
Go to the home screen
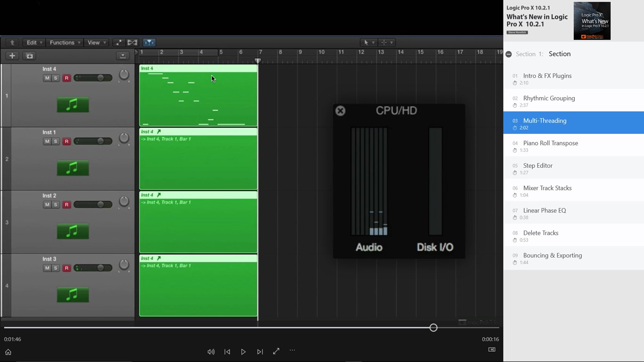pos(8,352)
